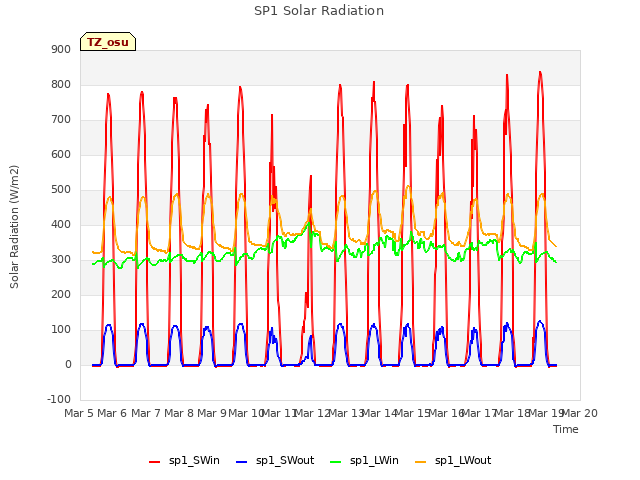
Task: Click the 300 y-axis tick label
Action: click(61, 260)
